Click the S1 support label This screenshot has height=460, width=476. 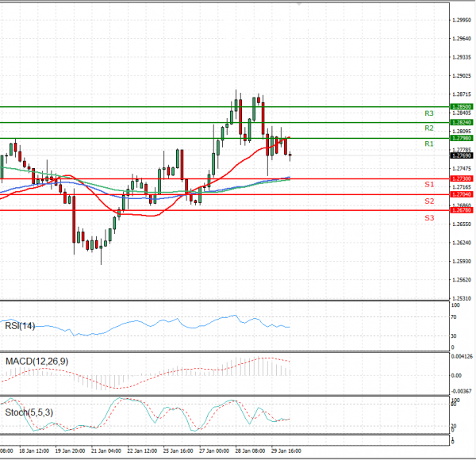tap(428, 185)
